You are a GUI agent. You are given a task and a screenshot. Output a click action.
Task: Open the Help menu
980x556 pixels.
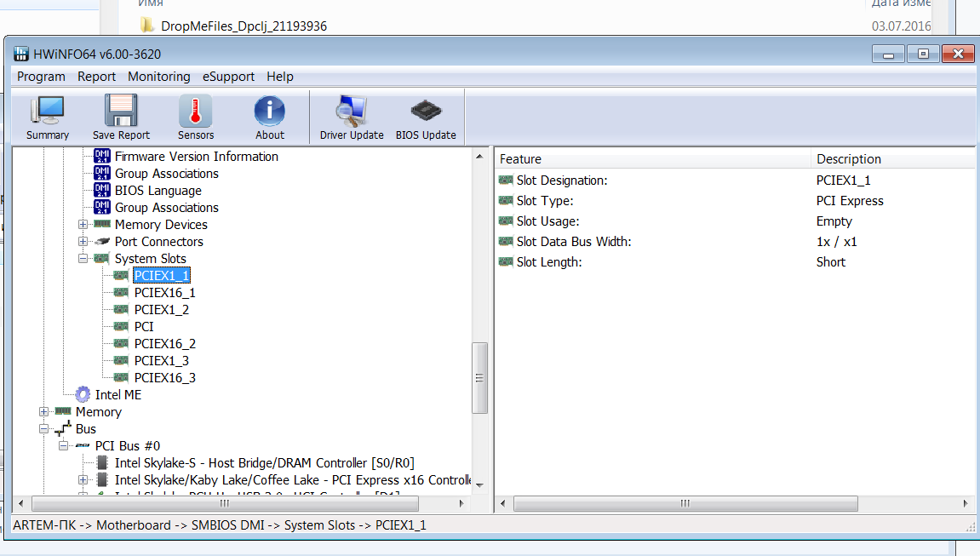click(x=280, y=77)
